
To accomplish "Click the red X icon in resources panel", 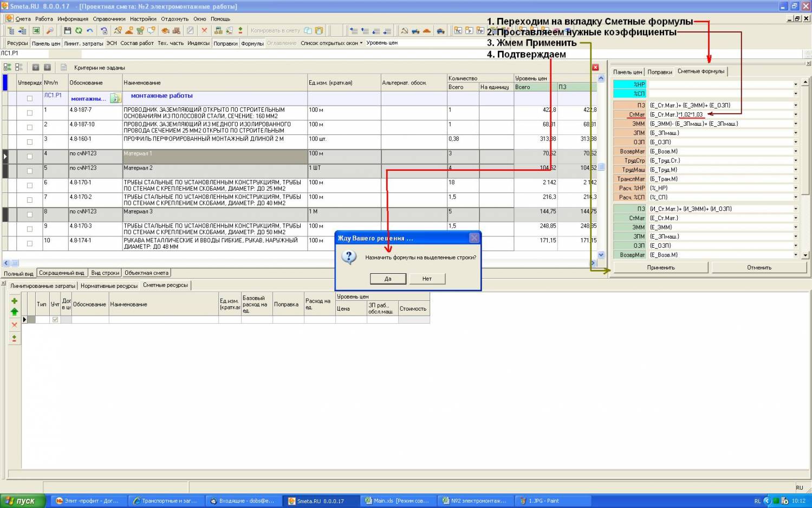I will click(x=15, y=325).
